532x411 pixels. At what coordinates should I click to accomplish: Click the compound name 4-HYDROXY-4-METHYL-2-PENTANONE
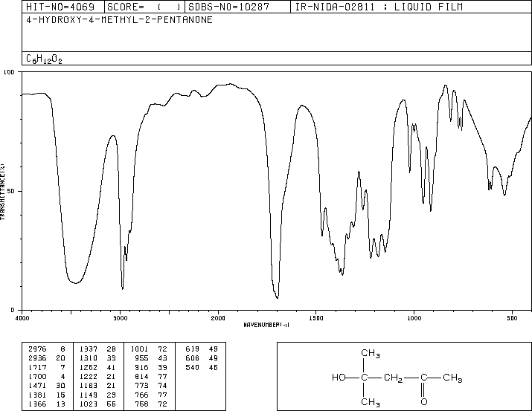pyautogui.click(x=120, y=19)
